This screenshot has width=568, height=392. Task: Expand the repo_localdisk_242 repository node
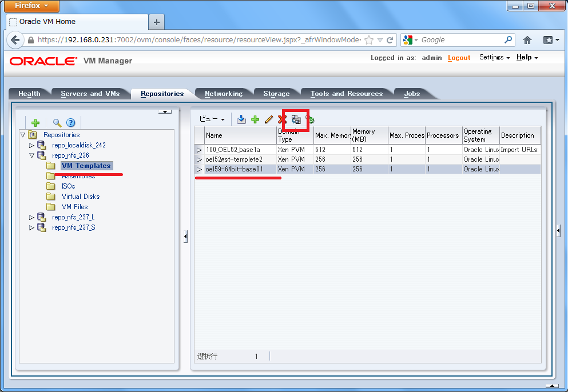click(31, 145)
